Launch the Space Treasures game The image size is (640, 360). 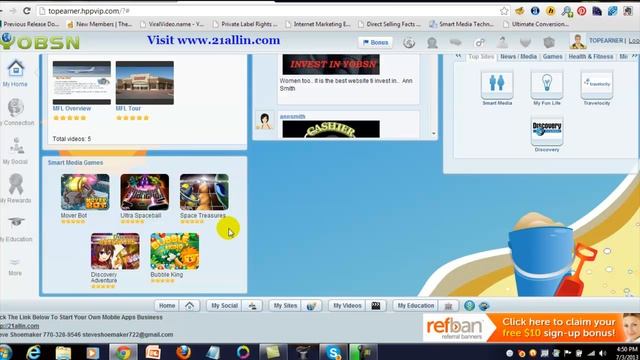pyautogui.click(x=204, y=192)
